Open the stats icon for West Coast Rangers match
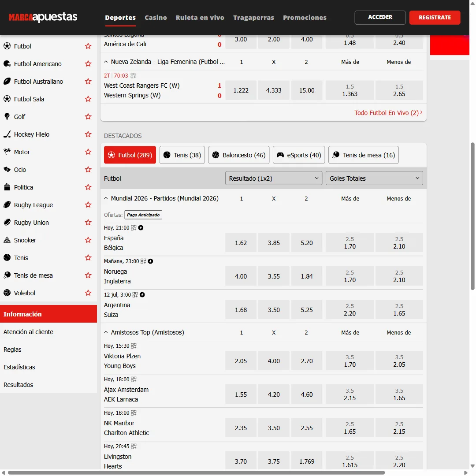476x476 pixels. tap(133, 76)
